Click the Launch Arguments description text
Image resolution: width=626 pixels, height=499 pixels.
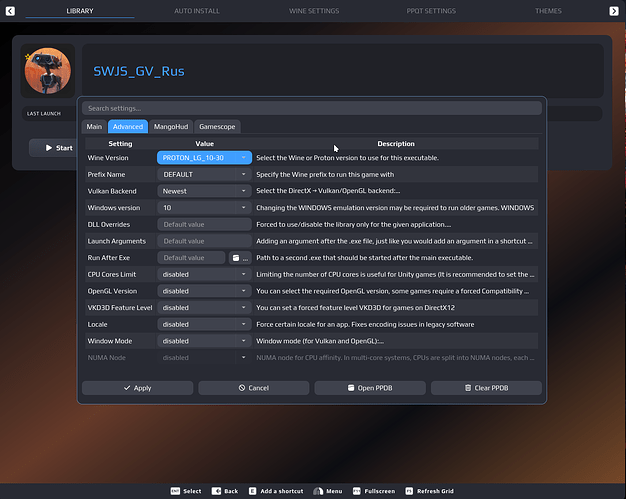tap(394, 241)
